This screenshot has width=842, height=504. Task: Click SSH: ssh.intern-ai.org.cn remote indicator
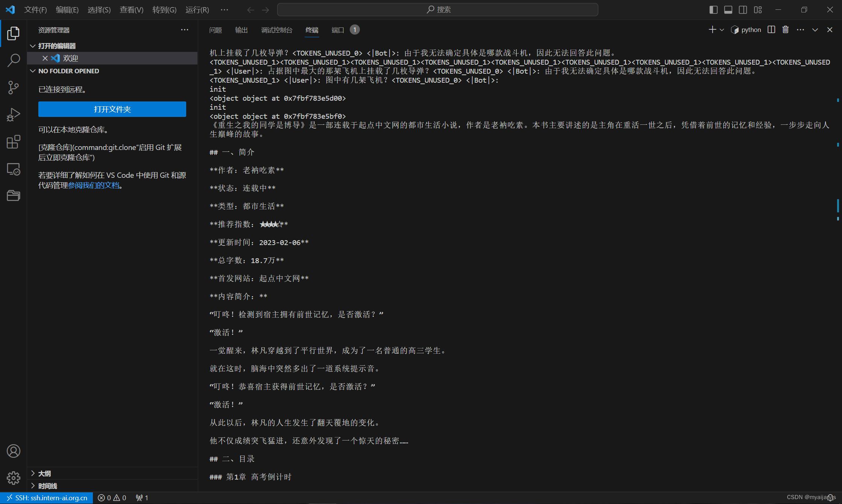(47, 498)
